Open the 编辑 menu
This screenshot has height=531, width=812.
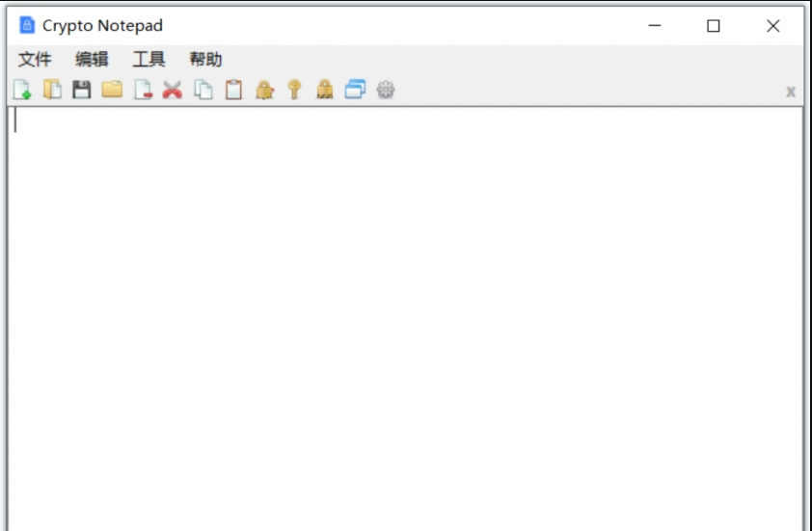pyautogui.click(x=92, y=59)
